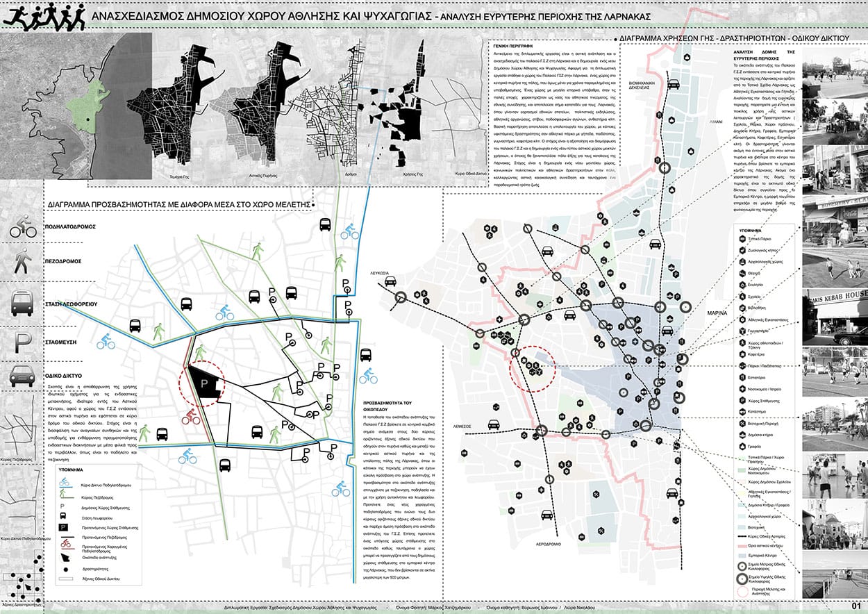Click the Γυμναστήριο legend icon
This screenshot has height=614, width=868.
[742, 331]
